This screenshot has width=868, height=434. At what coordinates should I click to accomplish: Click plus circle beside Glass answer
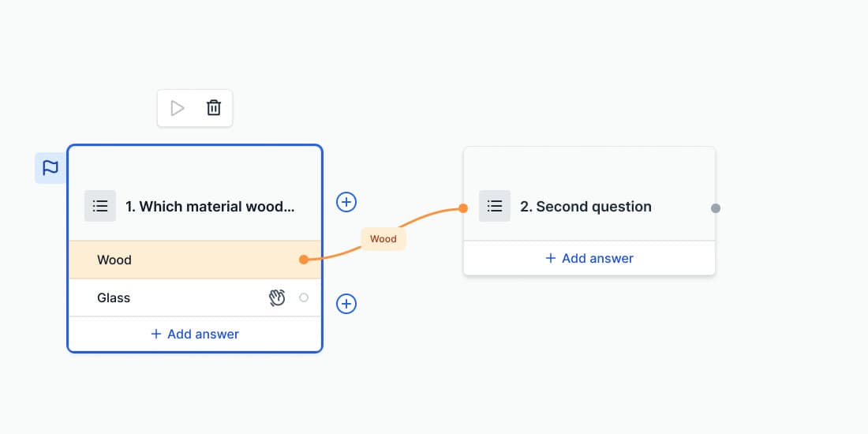coord(346,303)
